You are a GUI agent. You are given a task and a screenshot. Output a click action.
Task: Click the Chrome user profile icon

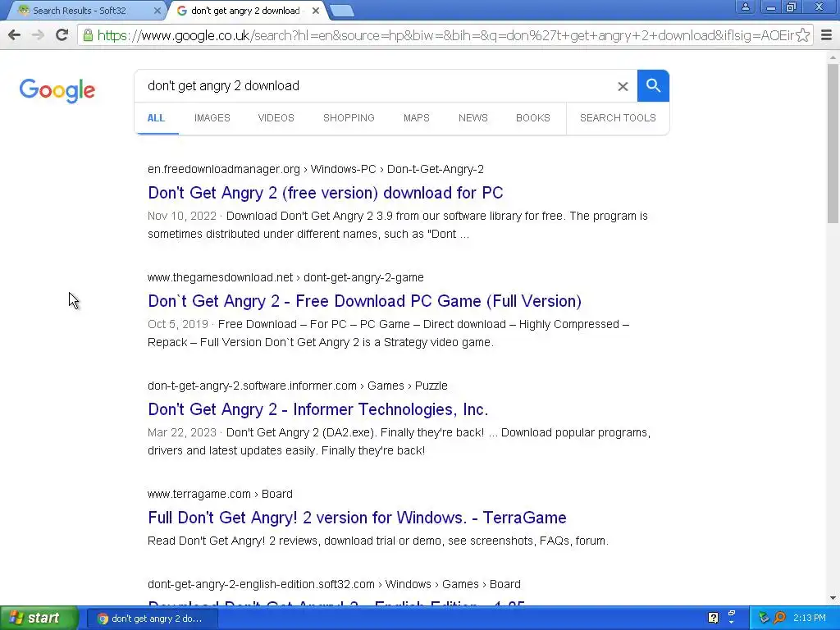pos(745,7)
